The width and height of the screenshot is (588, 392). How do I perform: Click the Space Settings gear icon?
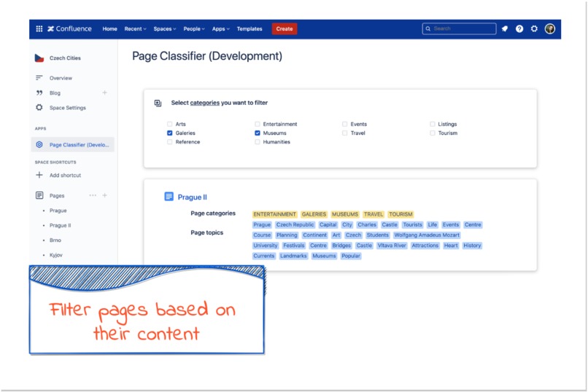point(39,107)
